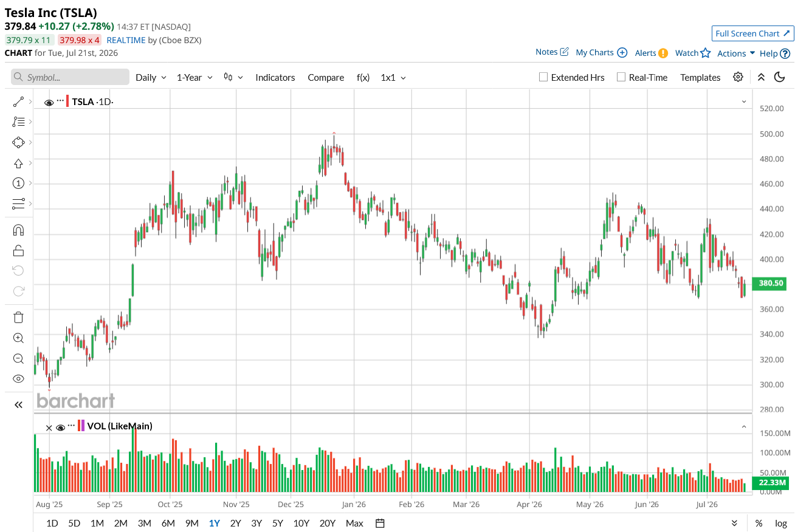Open the Daily frequency dropdown
Screen dimensions: 795x532
151,77
